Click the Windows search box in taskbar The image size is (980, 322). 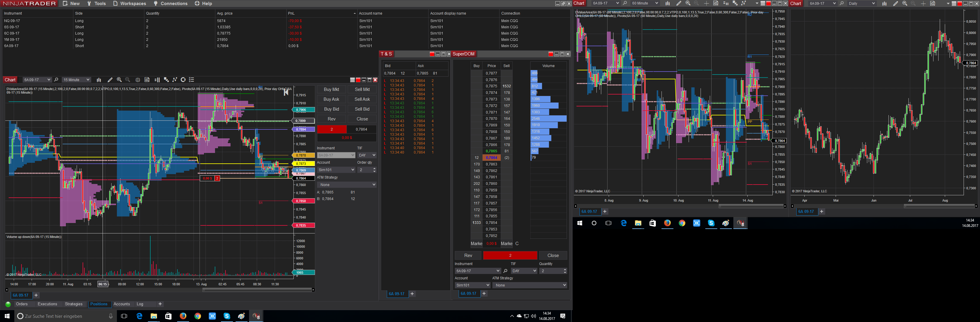coord(65,316)
